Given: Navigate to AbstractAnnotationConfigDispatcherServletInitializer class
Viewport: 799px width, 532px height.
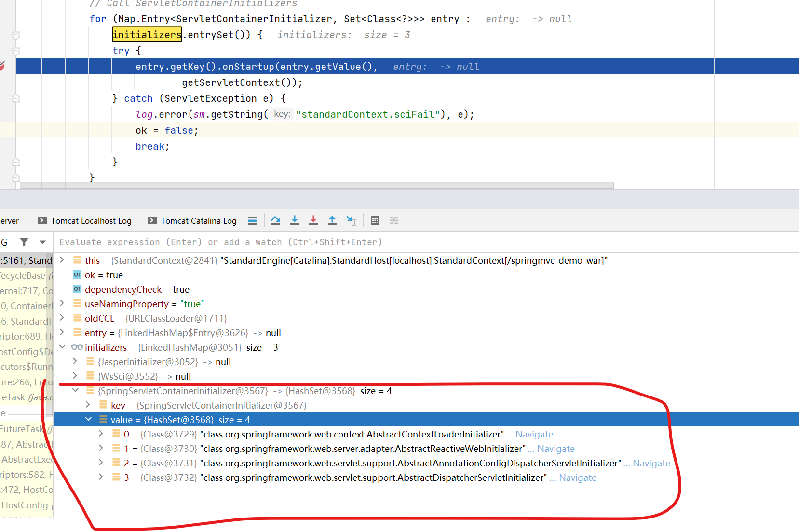Looking at the screenshot, I should click(x=651, y=463).
